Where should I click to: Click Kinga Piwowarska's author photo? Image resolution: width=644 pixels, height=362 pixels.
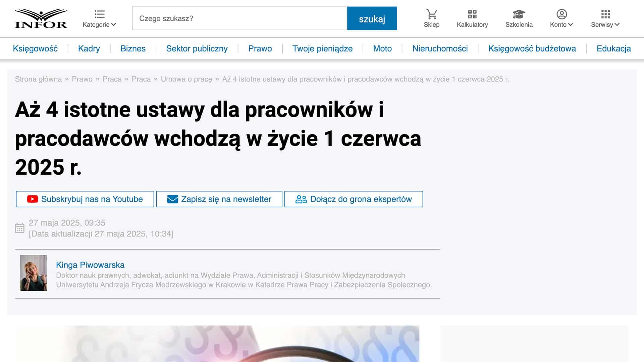34,273
